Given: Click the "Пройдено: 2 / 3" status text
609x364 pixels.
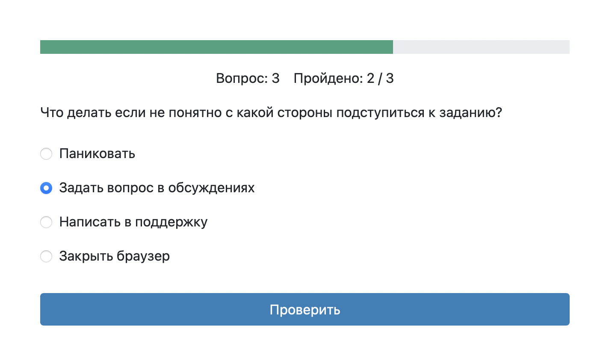Looking at the screenshot, I should pos(343,79).
